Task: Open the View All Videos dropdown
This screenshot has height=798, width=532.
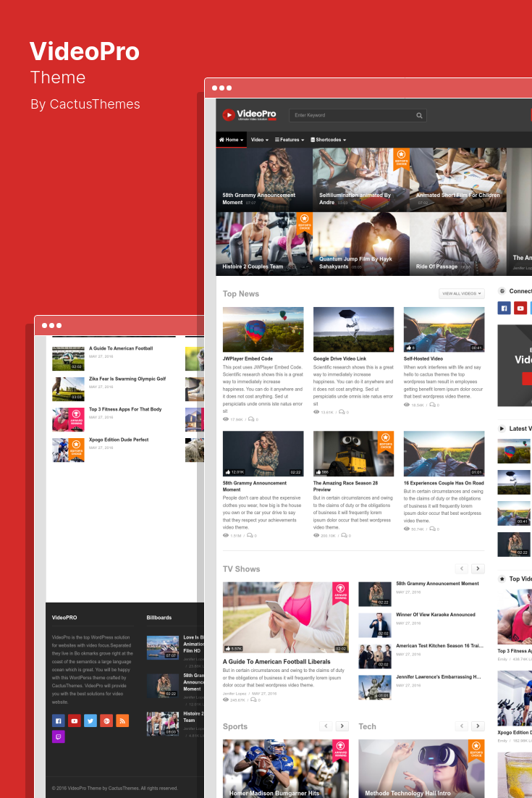Action: [x=462, y=294]
